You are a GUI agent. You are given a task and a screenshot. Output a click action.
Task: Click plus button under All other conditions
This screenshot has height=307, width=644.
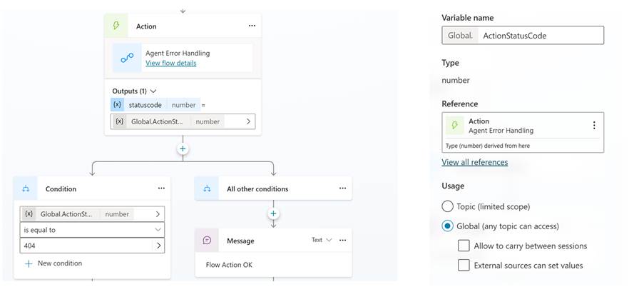click(273, 213)
